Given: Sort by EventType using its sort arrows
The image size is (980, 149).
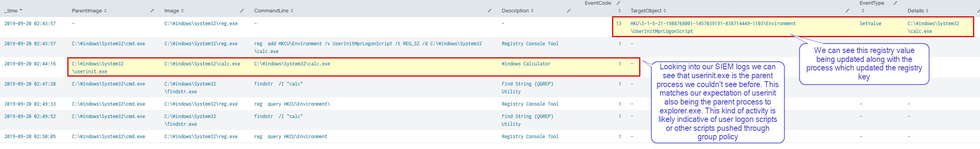Looking at the screenshot, I should pos(863,11).
